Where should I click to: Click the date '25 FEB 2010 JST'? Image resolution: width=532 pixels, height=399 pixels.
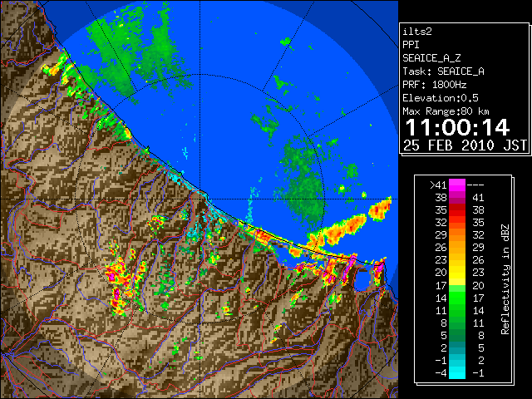pyautogui.click(x=465, y=145)
